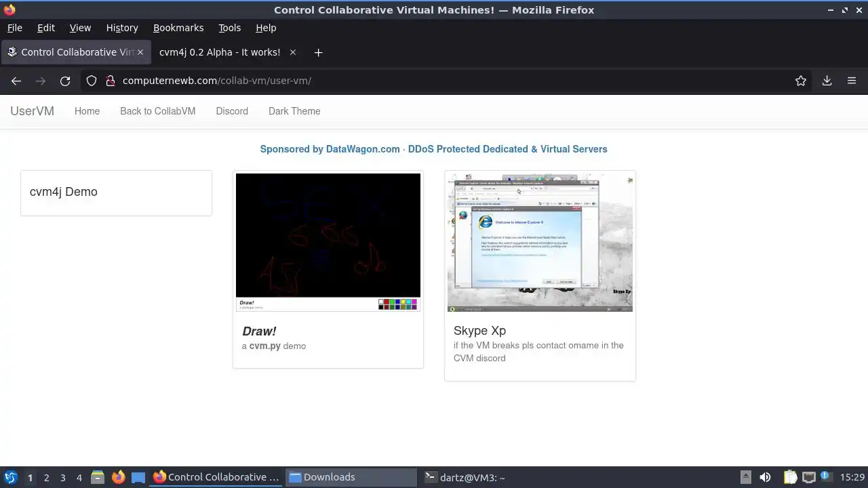
Task: Switch to the 'cvm4j 0.2 Alpha - It works!' tab
Action: click(x=220, y=52)
